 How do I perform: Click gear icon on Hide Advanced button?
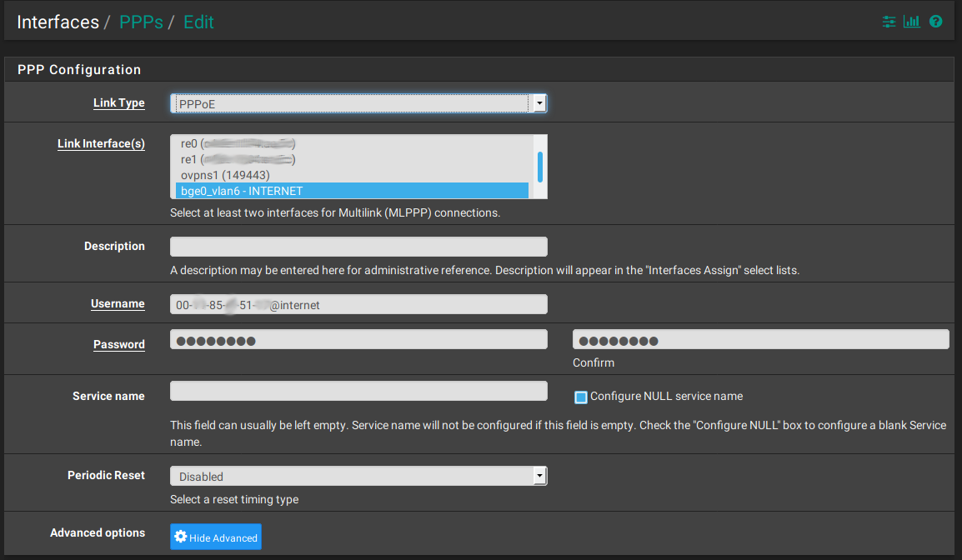tap(181, 537)
